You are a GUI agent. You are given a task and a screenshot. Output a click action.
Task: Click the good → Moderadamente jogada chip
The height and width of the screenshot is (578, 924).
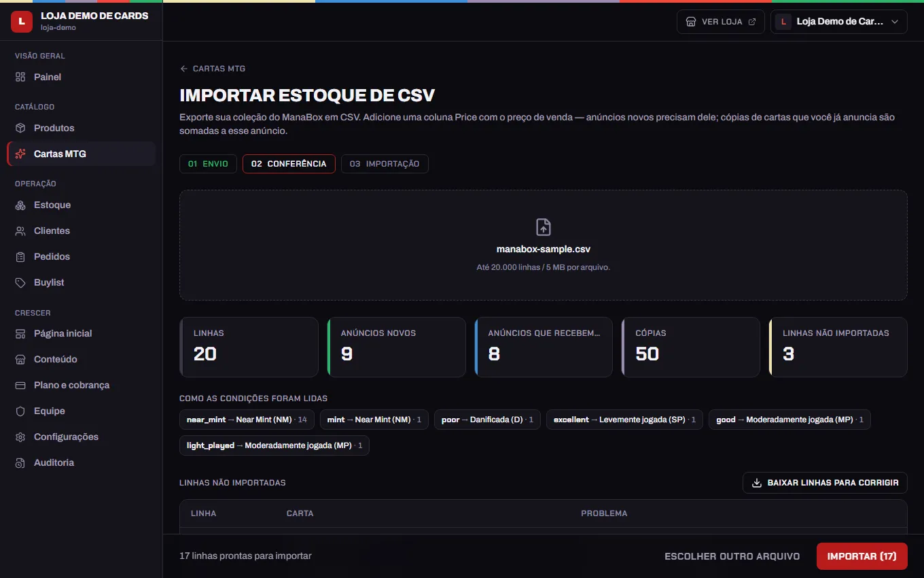pyautogui.click(x=789, y=420)
